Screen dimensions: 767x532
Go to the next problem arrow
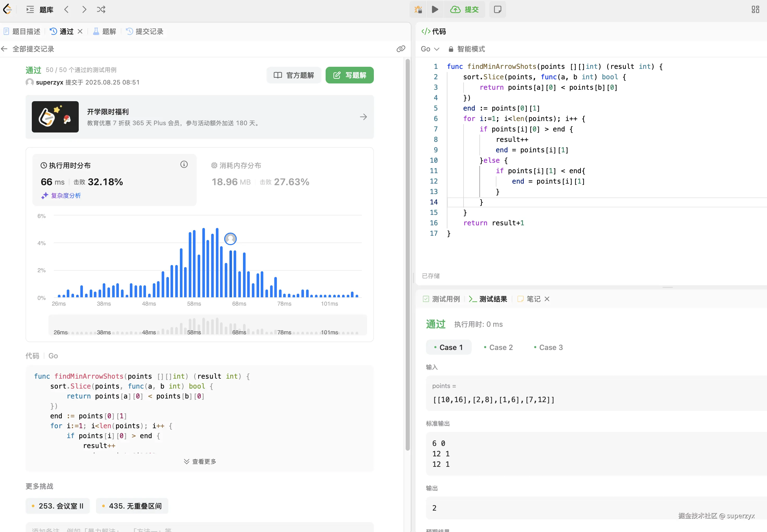(x=84, y=10)
